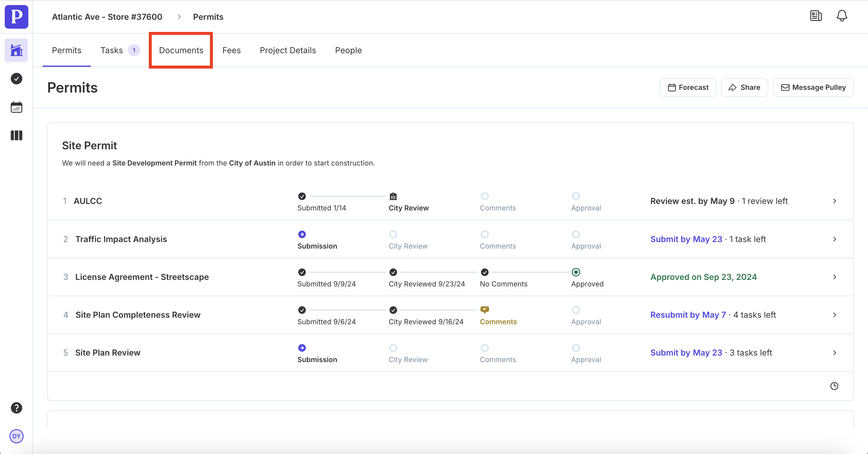Expand the AULCC row chevron

pyautogui.click(x=834, y=201)
